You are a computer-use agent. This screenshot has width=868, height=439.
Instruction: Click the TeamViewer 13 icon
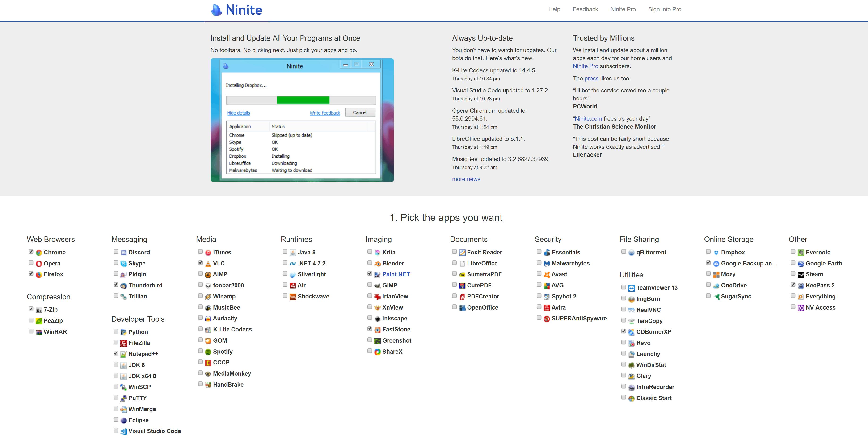tap(631, 288)
